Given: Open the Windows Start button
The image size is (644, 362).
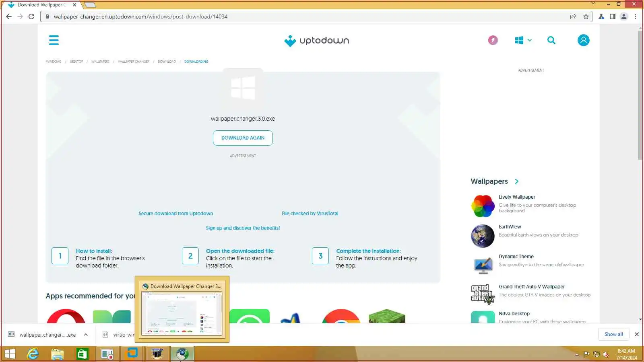Looking at the screenshot, I should pyautogui.click(x=10, y=354).
